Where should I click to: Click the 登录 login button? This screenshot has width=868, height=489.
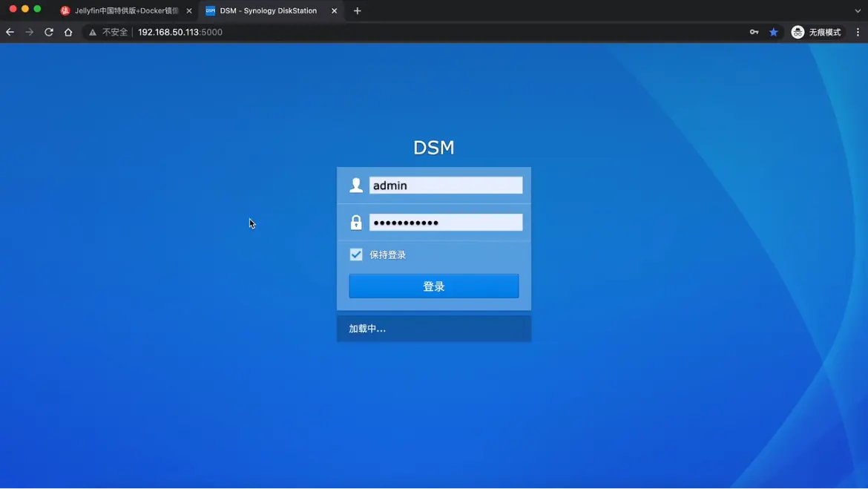[x=434, y=286]
